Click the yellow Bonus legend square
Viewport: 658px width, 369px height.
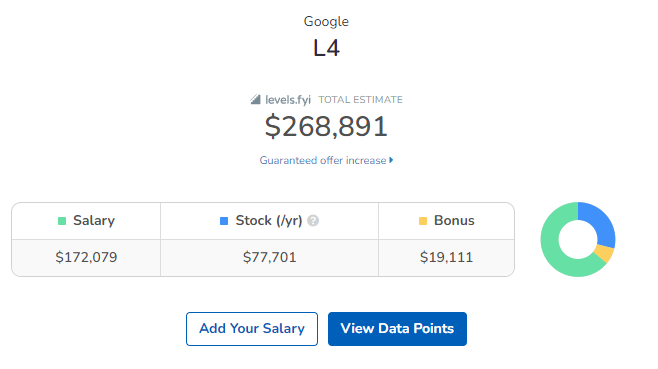click(x=423, y=221)
